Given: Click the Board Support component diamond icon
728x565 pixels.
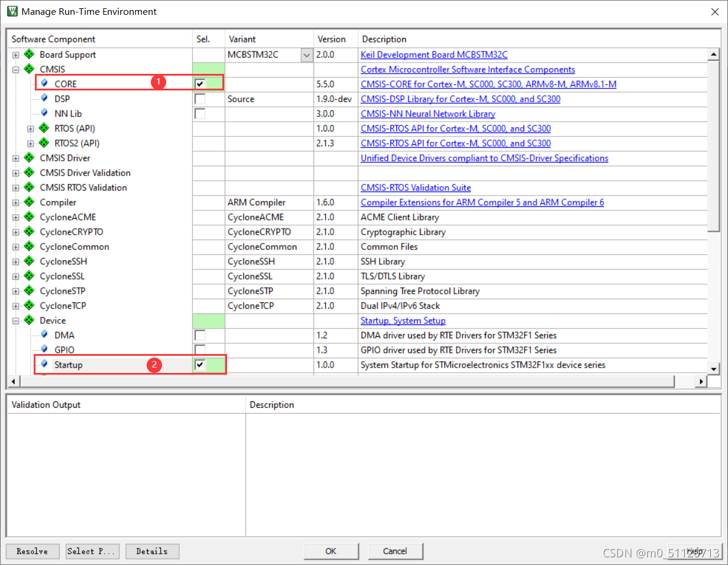Looking at the screenshot, I should click(x=29, y=54).
